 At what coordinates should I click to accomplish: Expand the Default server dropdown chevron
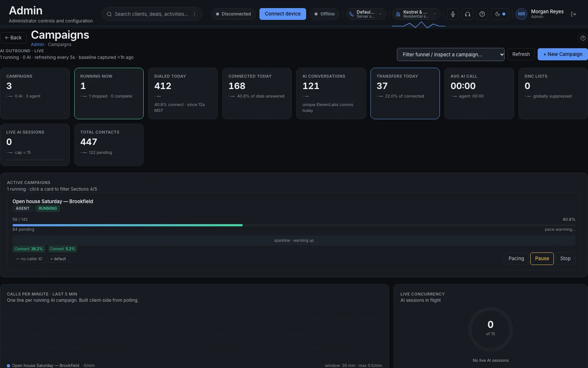tap(380, 14)
